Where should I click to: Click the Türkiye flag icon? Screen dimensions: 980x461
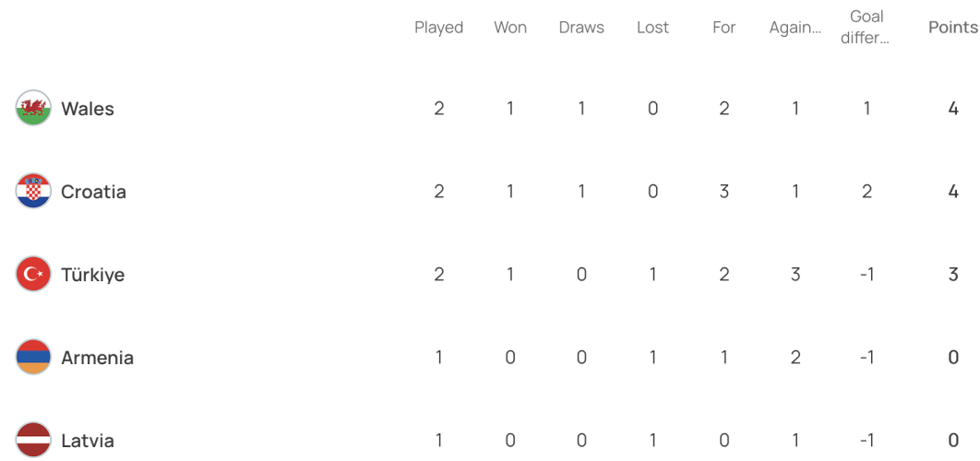[33, 274]
